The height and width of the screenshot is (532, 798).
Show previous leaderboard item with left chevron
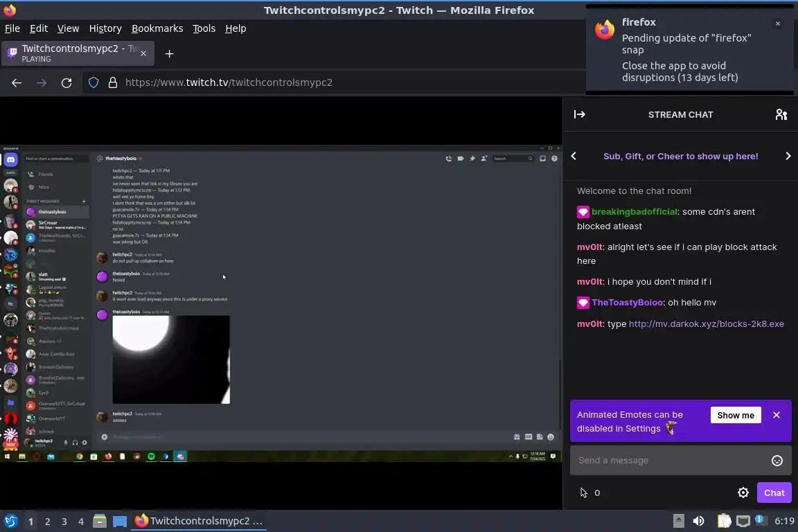pyautogui.click(x=574, y=157)
